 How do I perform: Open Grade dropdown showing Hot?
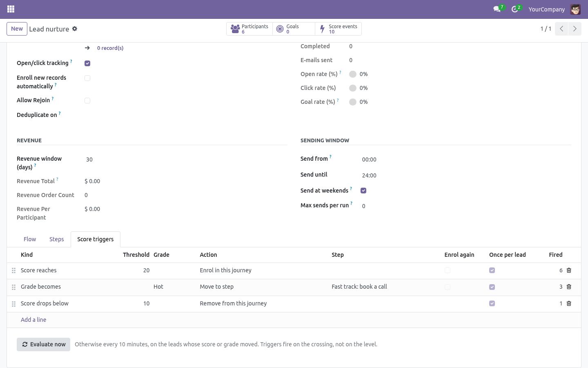(x=174, y=287)
